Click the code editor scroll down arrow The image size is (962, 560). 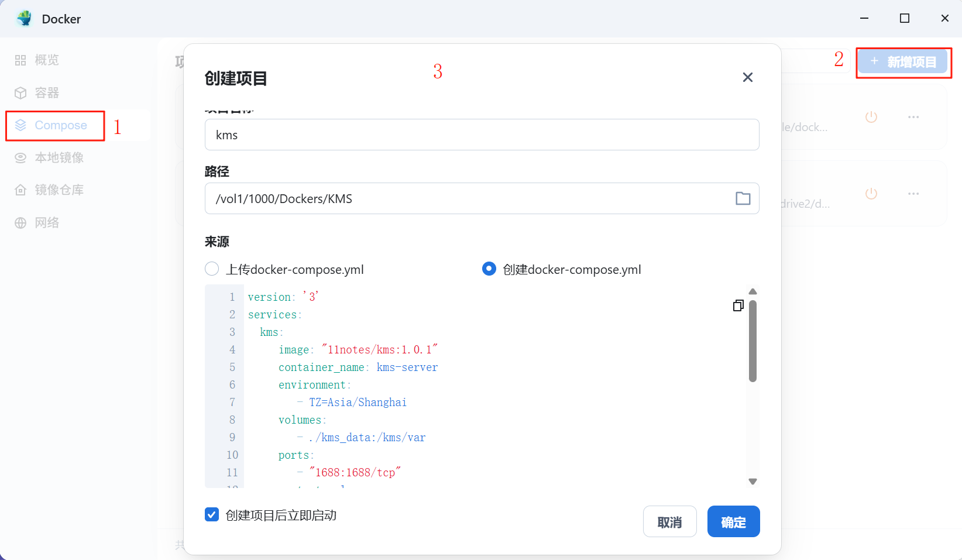click(753, 482)
